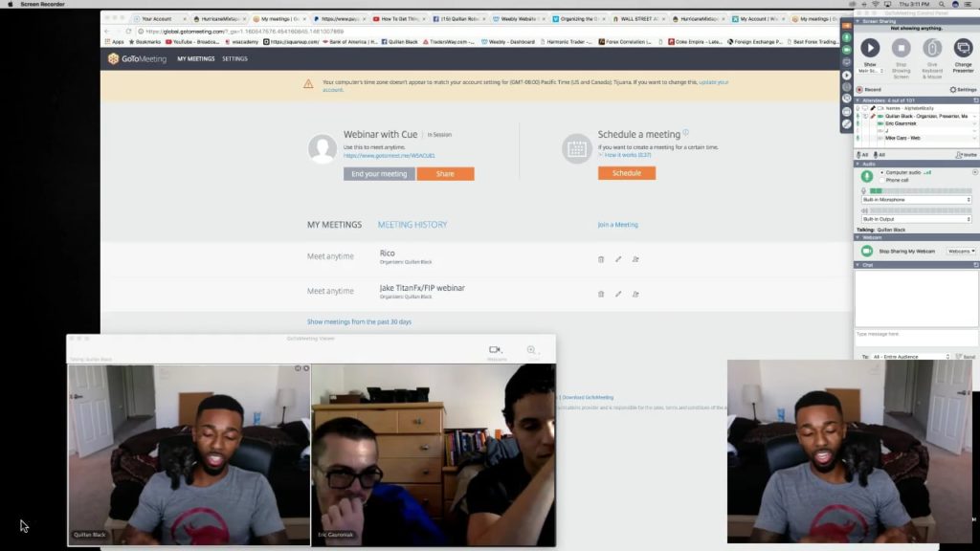Screen dimensions: 980x551
Task: Open the Change Presenter control
Action: pyautogui.click(x=963, y=48)
